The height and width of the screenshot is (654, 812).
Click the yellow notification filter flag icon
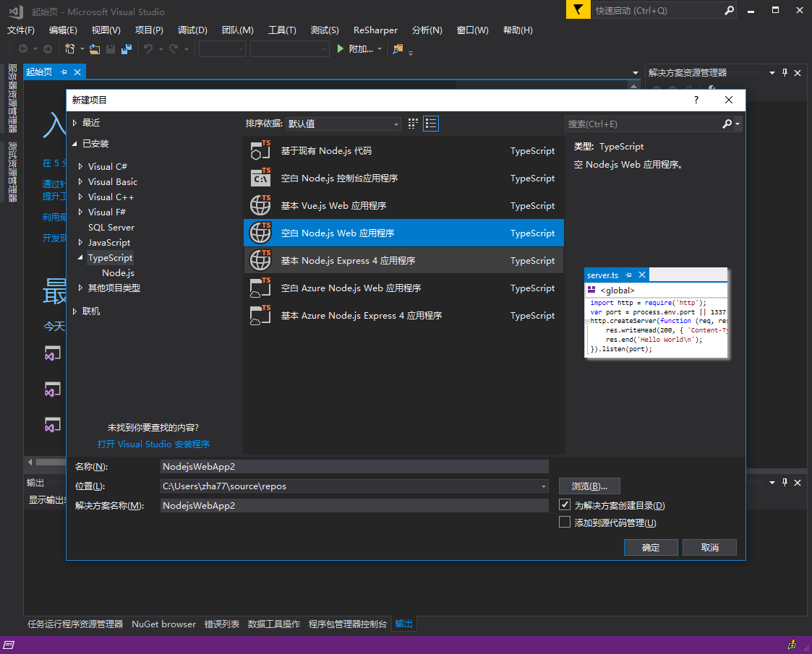pyautogui.click(x=578, y=10)
